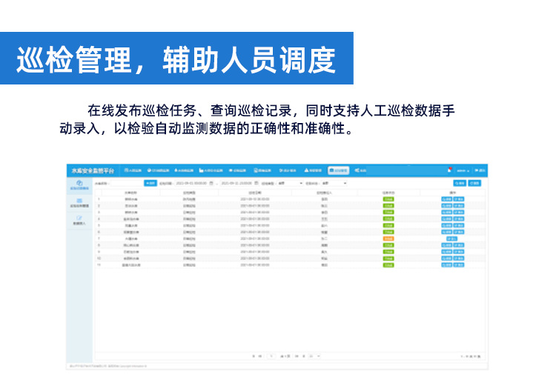Open the fourth top navigation item with boot-shaped icon

(x=211, y=170)
